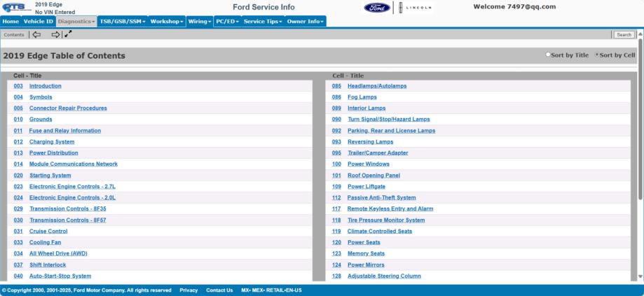The width and height of the screenshot is (644, 296).
Task: Open the Service Tips dropdown menu
Action: tap(263, 21)
